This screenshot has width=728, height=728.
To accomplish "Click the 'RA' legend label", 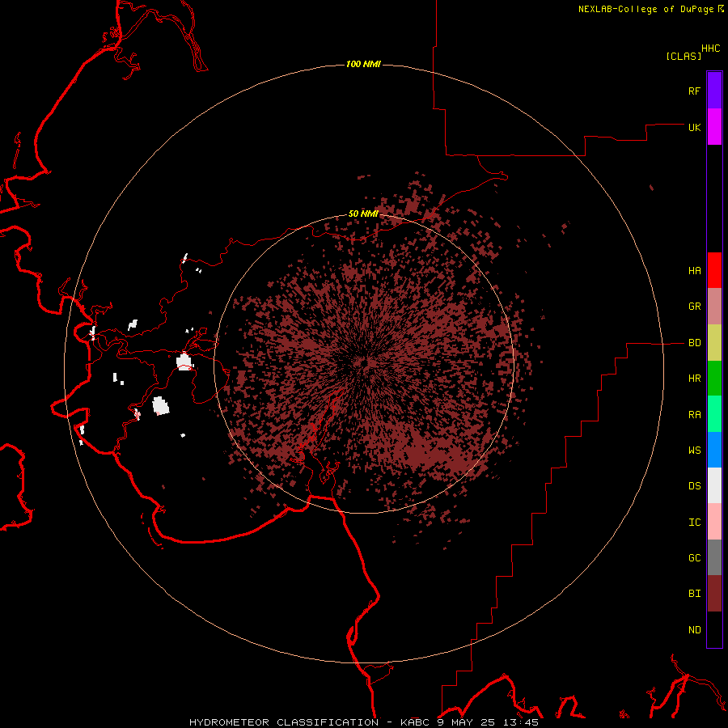I will (x=694, y=415).
